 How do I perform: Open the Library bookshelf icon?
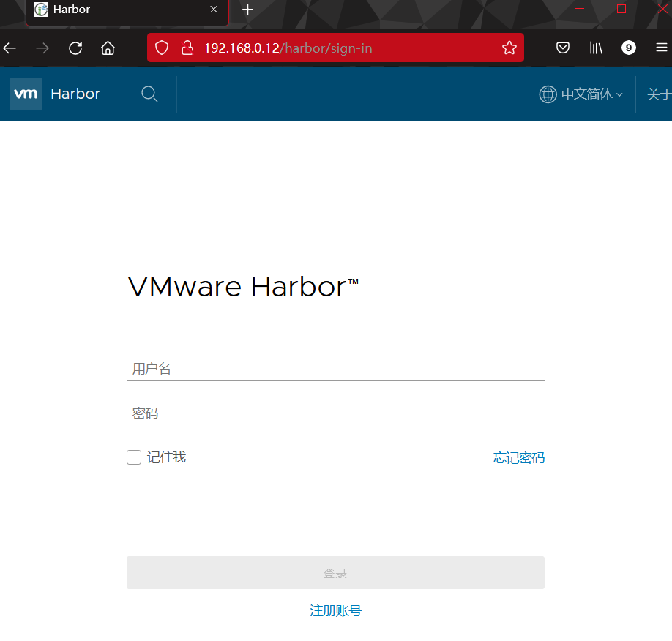tap(596, 48)
